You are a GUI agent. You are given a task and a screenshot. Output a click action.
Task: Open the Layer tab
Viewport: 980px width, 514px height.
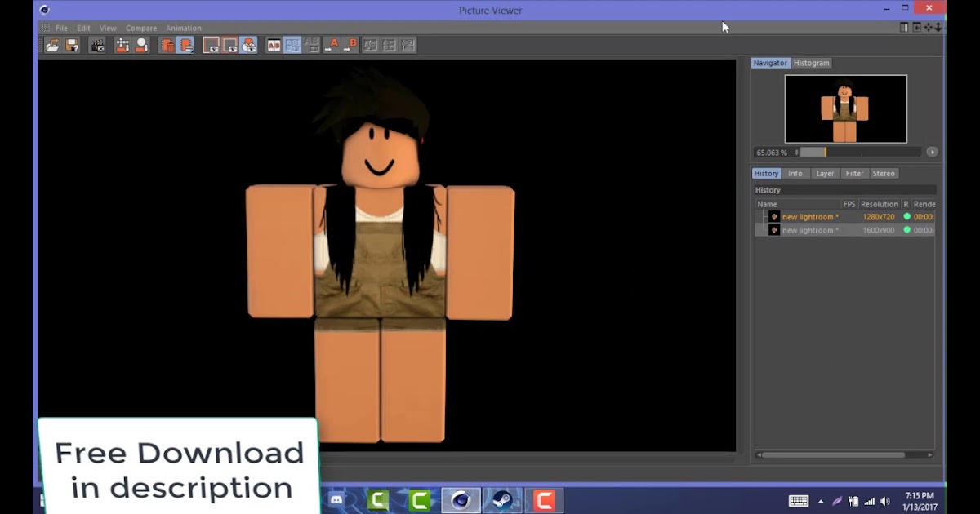coord(825,173)
